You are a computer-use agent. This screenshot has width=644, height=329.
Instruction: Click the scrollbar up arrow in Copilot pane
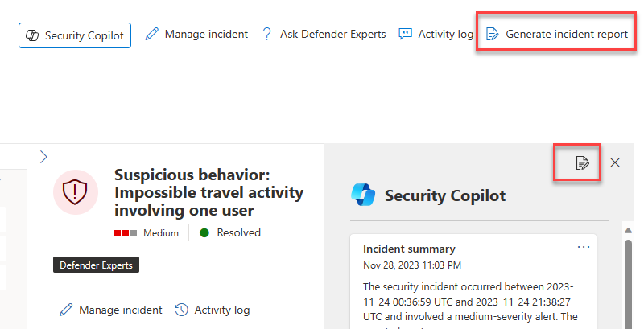click(x=628, y=231)
